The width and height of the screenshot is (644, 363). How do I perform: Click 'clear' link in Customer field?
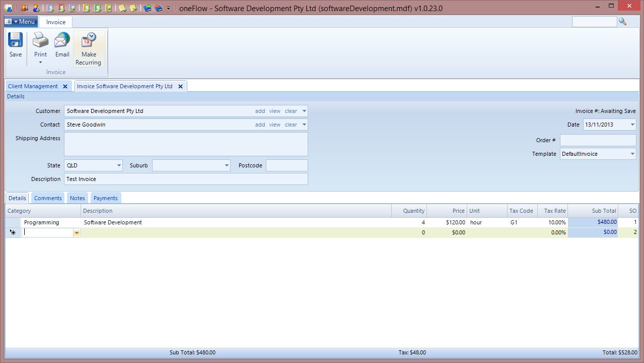tap(291, 111)
